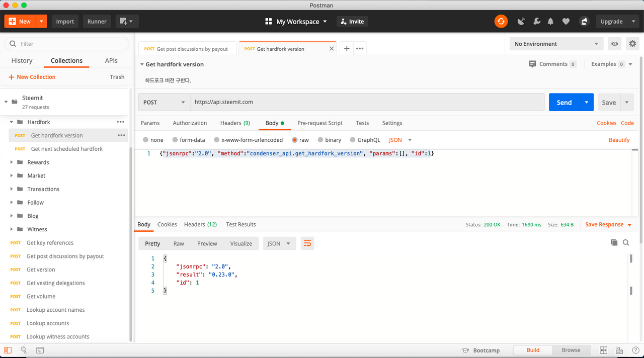This screenshot has width=644, height=358.
Task: Open the new window/tab launcher icon beside Runner
Action: pos(127,21)
